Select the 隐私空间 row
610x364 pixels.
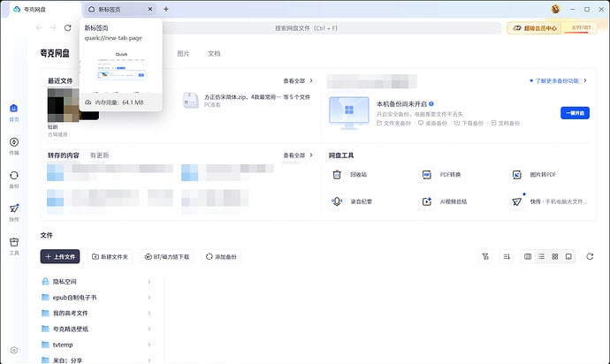click(96, 282)
